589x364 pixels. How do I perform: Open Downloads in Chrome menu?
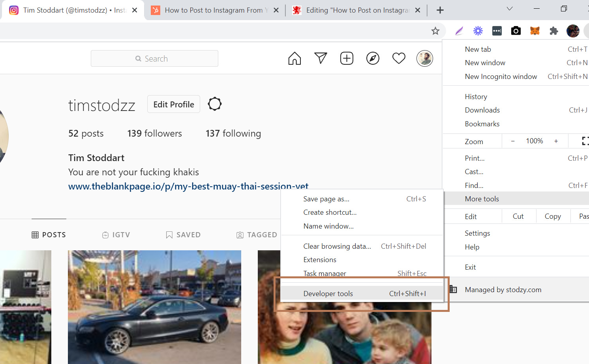click(516, 110)
